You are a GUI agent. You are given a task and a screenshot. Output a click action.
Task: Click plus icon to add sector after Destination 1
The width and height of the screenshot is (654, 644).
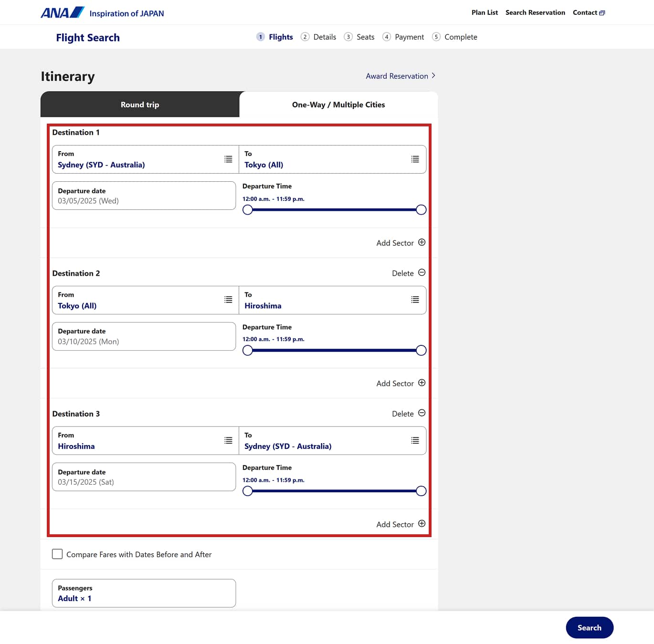pos(422,242)
